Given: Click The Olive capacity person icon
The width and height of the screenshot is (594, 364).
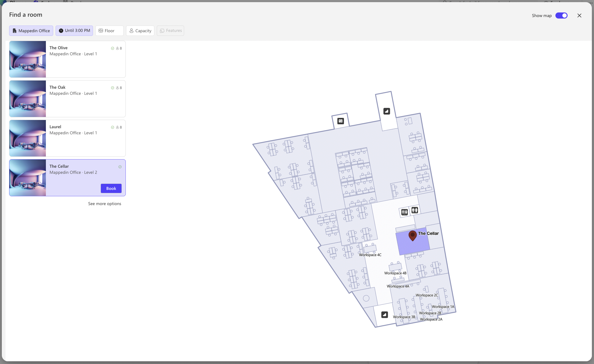Looking at the screenshot, I should pyautogui.click(x=117, y=48).
